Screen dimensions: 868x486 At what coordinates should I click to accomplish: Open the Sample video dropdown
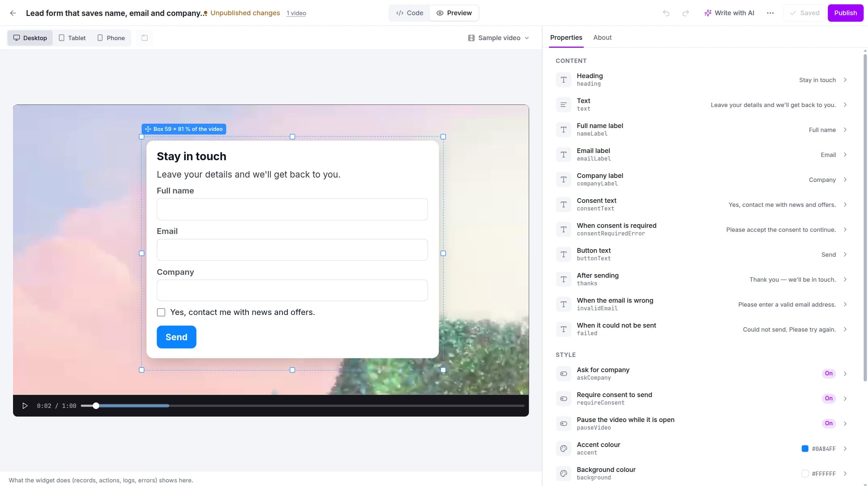point(498,38)
